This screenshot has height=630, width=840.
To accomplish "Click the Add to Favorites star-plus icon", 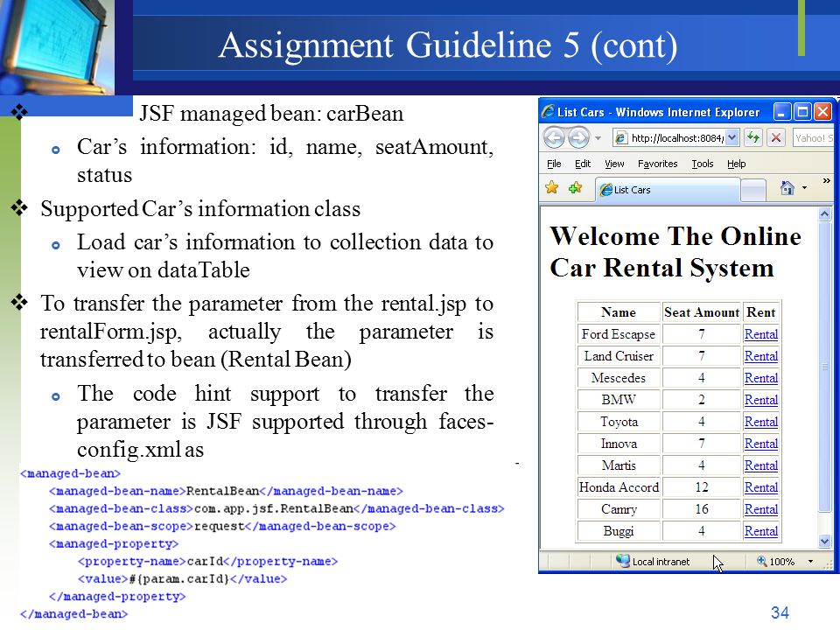I will coord(576,188).
